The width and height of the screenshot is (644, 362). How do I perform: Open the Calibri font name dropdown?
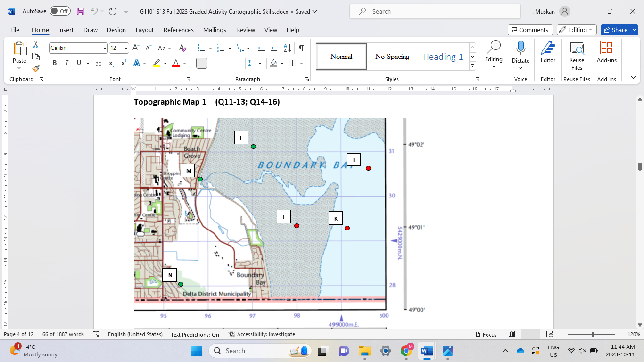pos(105,48)
